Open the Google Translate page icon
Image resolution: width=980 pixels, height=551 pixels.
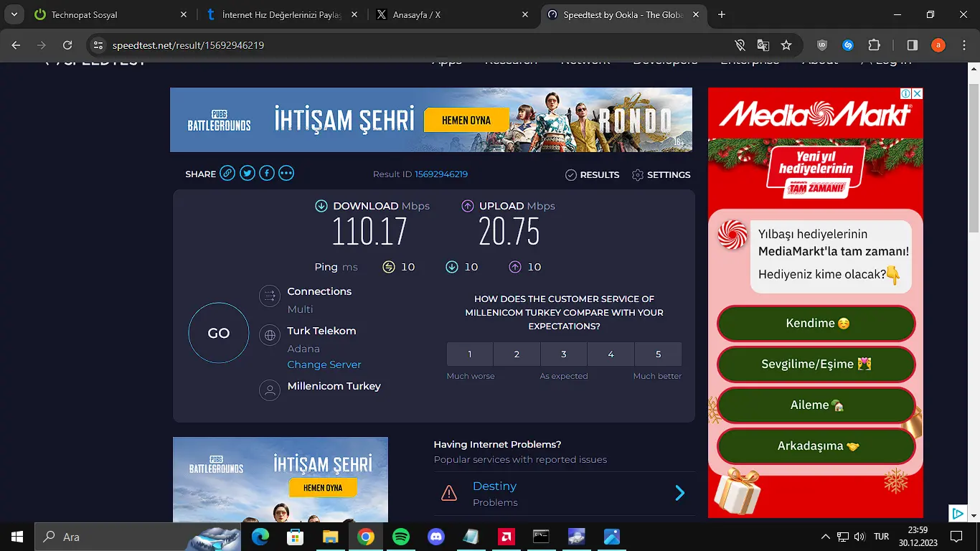tap(763, 45)
